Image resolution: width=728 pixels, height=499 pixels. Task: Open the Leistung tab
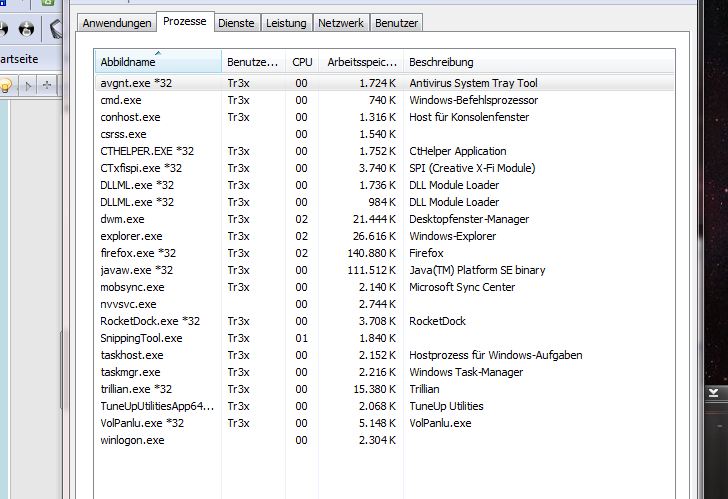pos(286,23)
